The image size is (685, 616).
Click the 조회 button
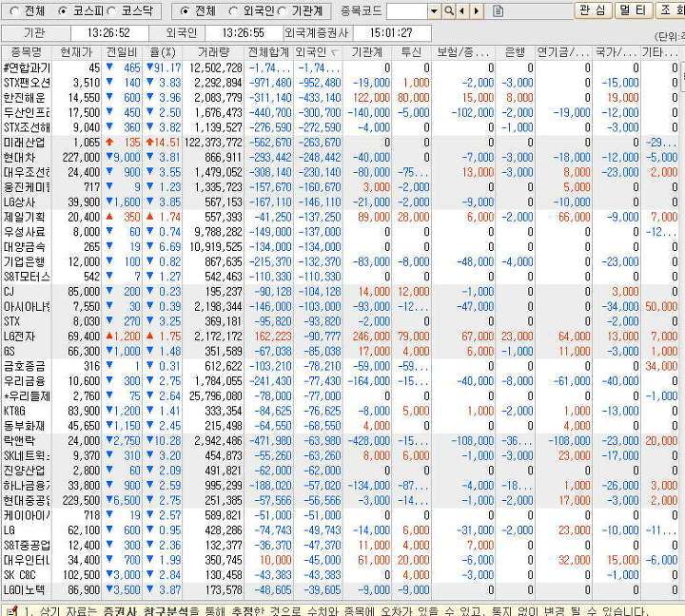point(671,10)
